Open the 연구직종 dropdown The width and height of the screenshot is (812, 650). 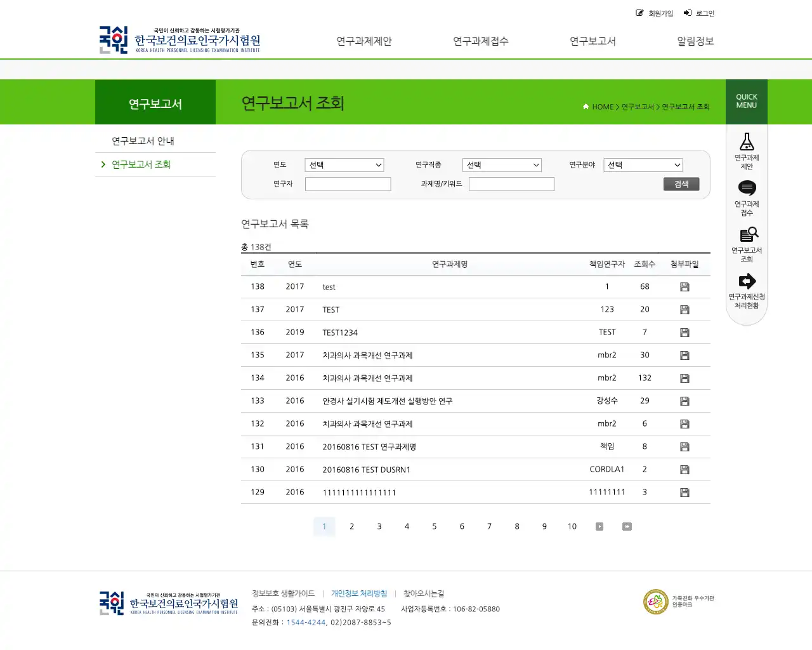pos(502,165)
